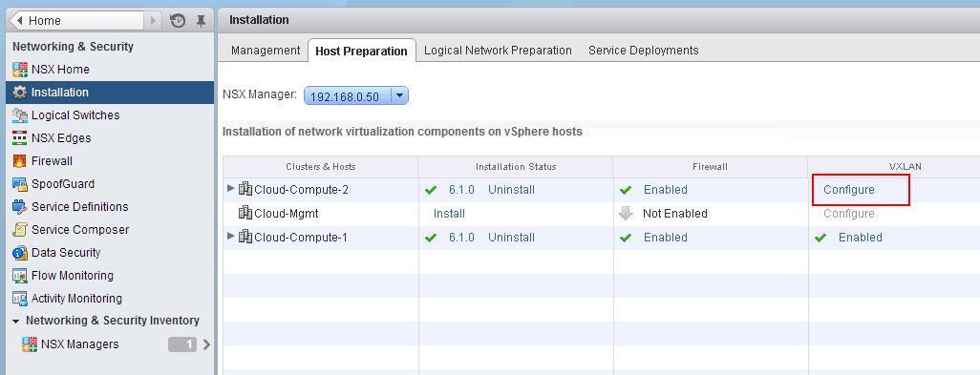This screenshot has height=375, width=980.
Task: Open Logical Network Preparation tab
Action: [x=498, y=51]
